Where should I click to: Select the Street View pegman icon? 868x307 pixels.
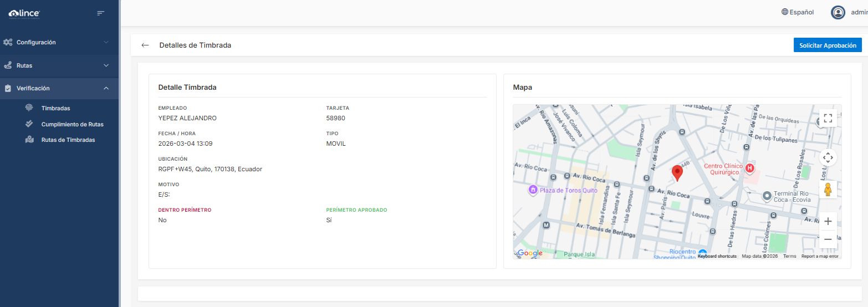(x=828, y=190)
